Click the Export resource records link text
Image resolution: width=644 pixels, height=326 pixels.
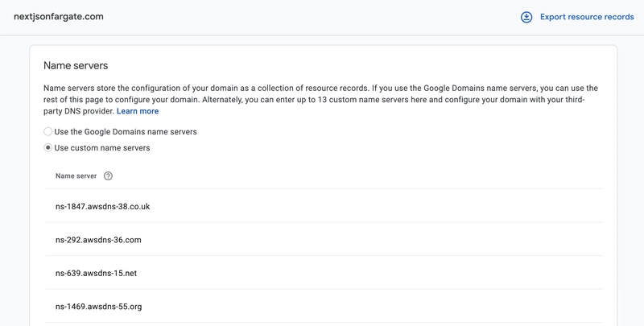pos(587,17)
